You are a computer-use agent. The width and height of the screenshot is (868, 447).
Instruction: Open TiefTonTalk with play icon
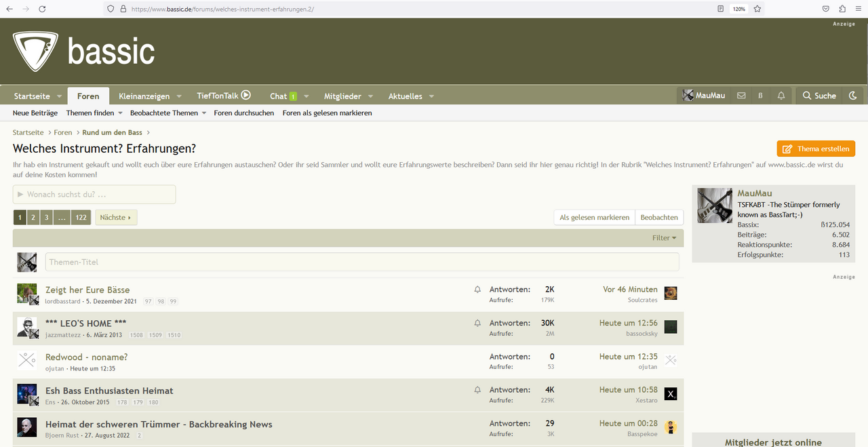click(x=224, y=96)
